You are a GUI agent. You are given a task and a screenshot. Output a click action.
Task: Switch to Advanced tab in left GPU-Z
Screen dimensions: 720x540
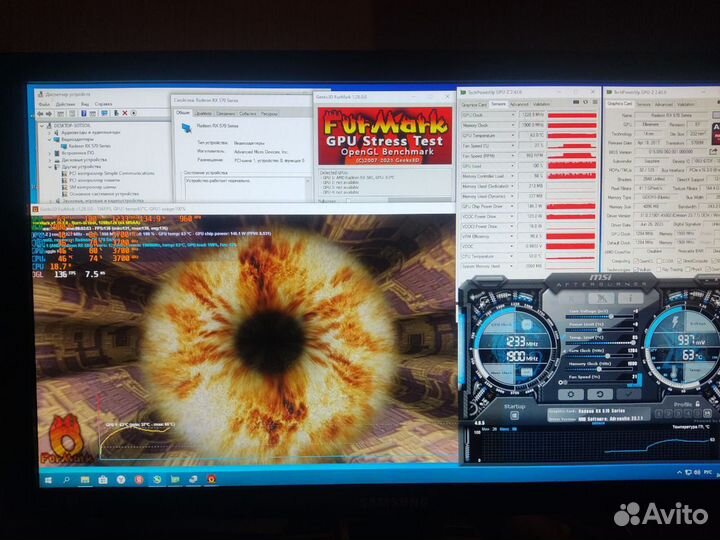[519, 104]
